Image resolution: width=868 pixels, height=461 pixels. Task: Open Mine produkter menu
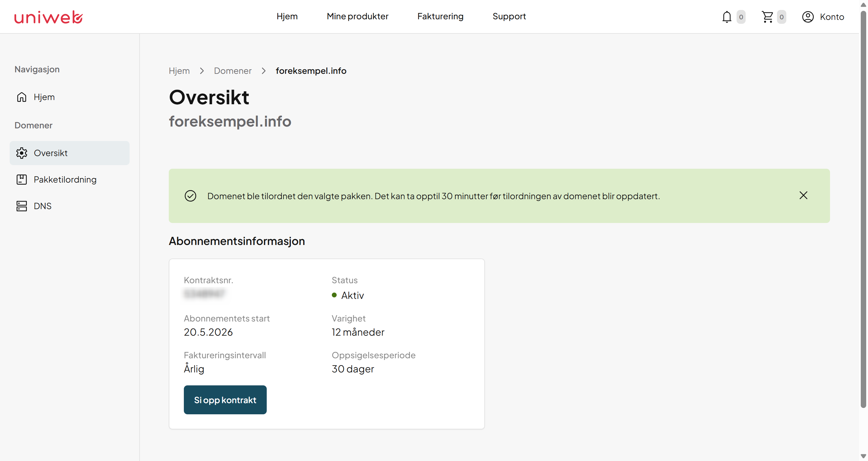pos(357,16)
